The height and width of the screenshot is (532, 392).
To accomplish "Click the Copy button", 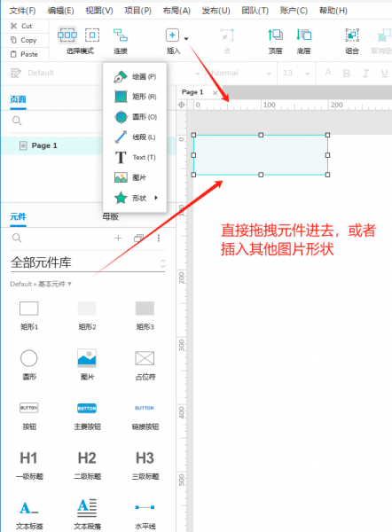I will coord(24,40).
